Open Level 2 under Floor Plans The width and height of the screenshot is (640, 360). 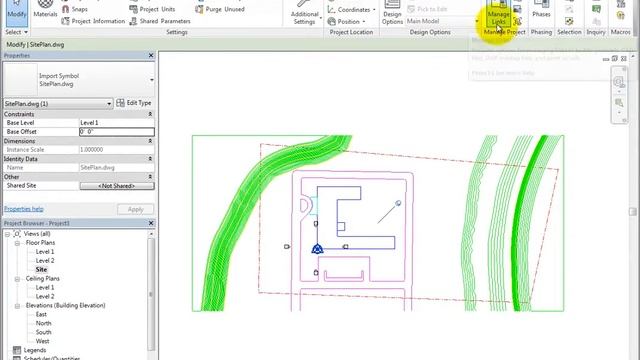[45, 261]
